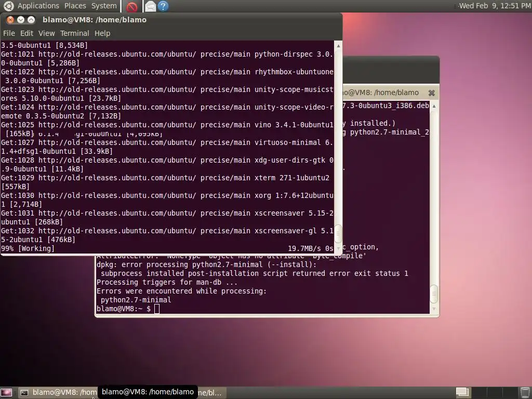The width and height of the screenshot is (532, 399).
Task: Click the Show Desktop icon in bottom panel
Action: pyautogui.click(x=6, y=393)
